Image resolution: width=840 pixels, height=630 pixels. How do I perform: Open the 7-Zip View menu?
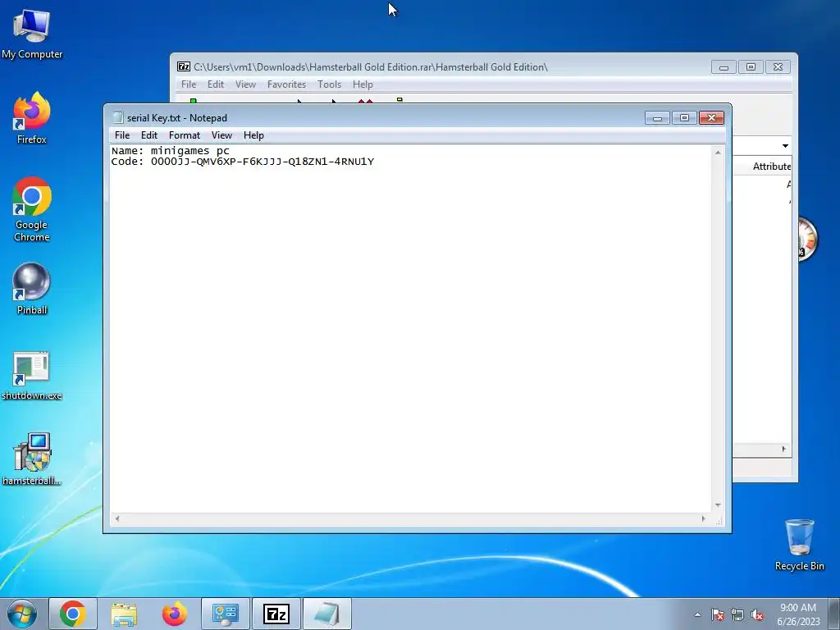click(x=245, y=84)
